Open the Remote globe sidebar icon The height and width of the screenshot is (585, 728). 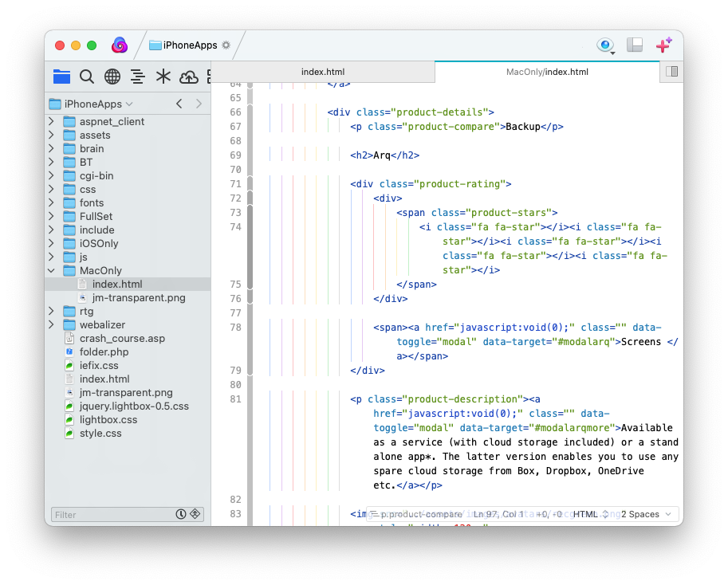tap(112, 77)
